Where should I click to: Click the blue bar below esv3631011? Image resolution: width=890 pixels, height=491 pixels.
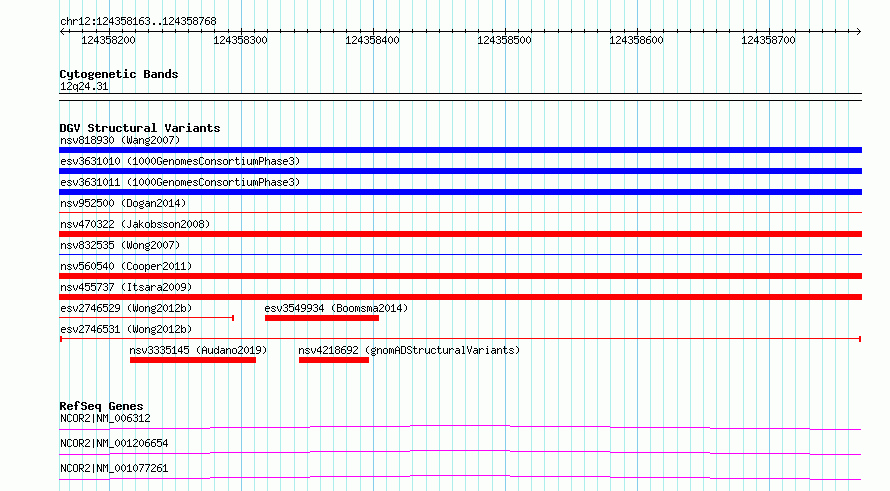[460, 192]
